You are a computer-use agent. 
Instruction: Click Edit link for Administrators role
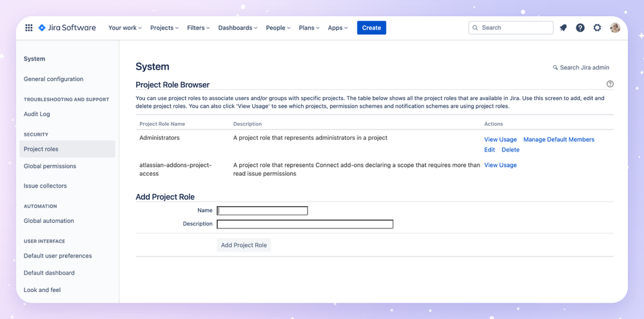(x=489, y=150)
